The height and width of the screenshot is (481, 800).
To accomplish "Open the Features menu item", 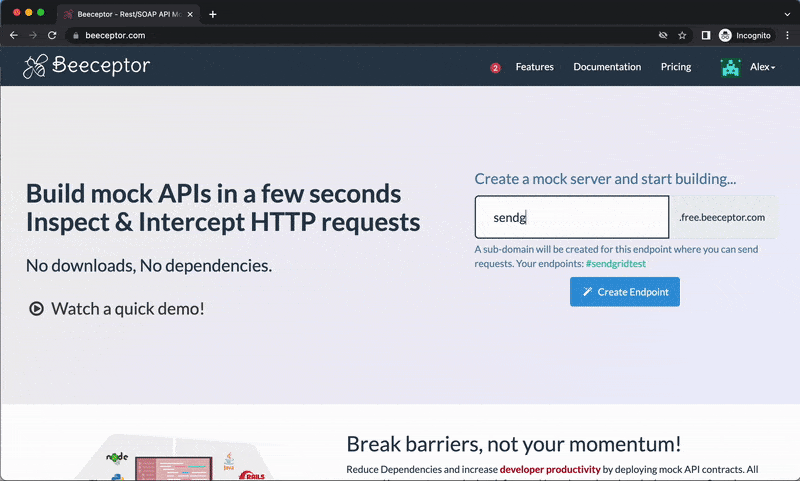I will tap(534, 67).
